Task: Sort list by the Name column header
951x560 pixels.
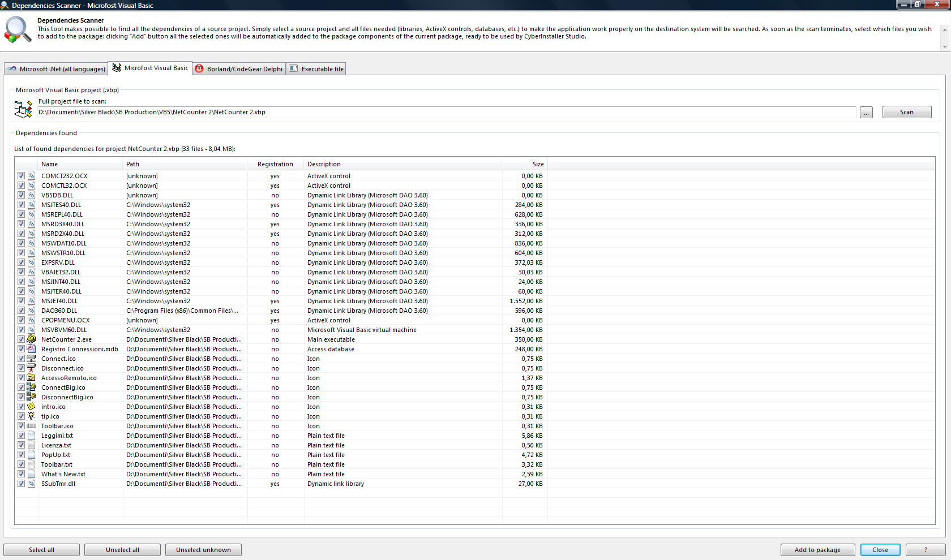Action: (80, 164)
